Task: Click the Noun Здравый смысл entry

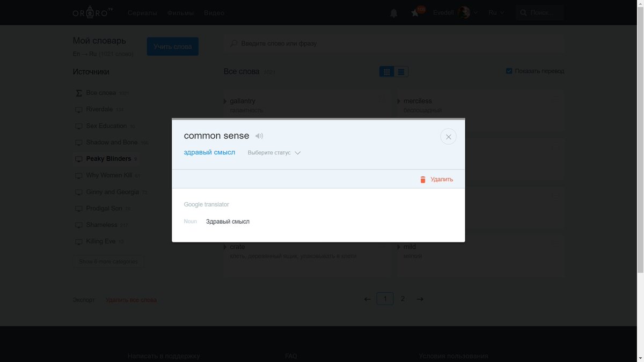Action: [217, 221]
